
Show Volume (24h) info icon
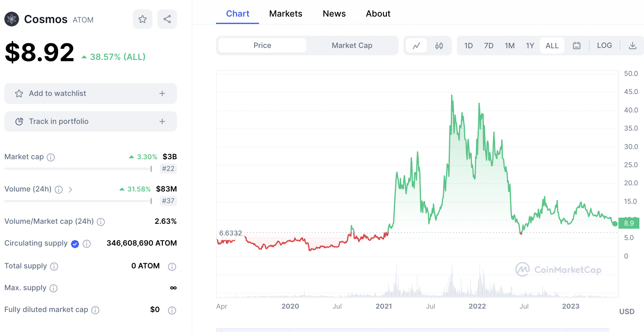click(x=59, y=190)
